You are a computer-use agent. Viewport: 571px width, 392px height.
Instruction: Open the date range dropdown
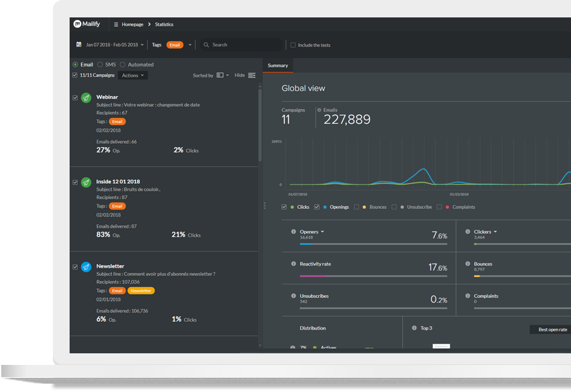[115, 45]
